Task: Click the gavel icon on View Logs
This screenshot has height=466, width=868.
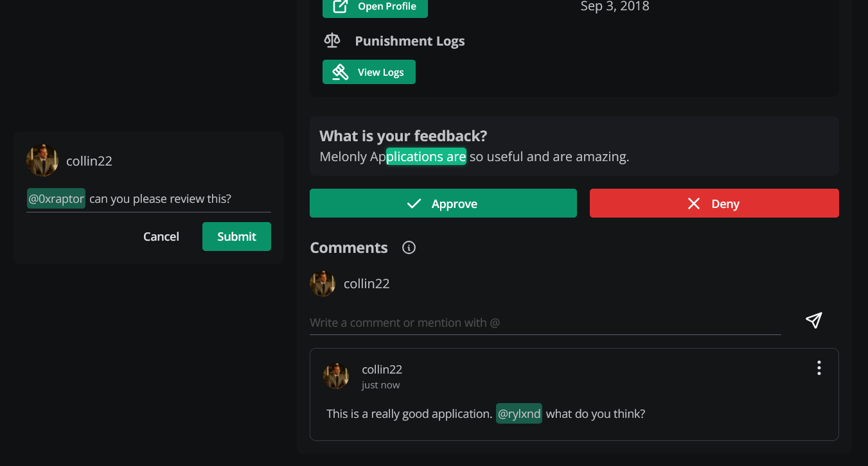Action: point(340,71)
